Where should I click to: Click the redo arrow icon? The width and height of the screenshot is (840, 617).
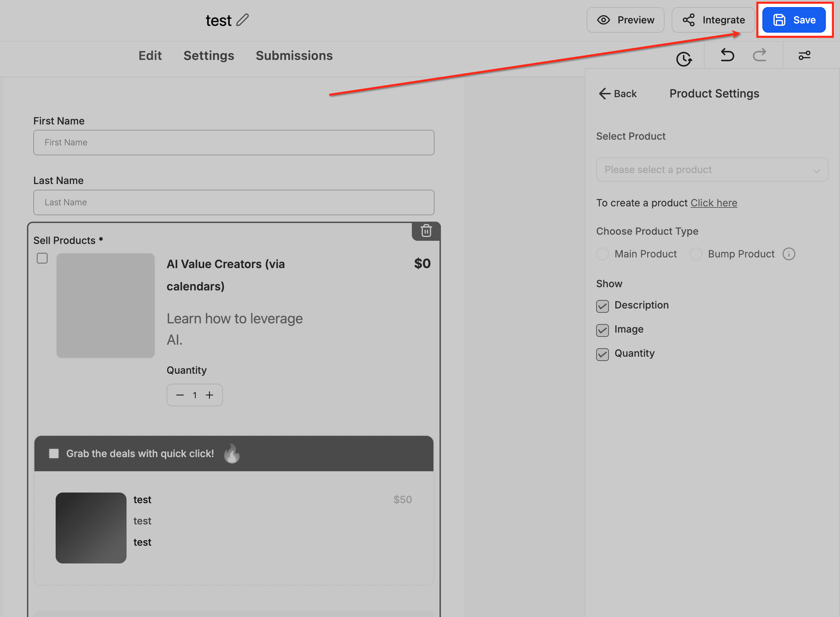[x=759, y=55]
